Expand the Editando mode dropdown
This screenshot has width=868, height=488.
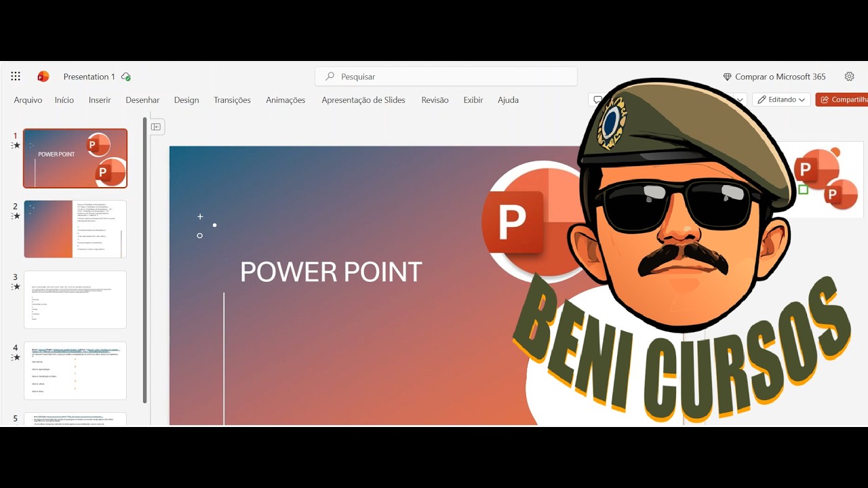(781, 100)
